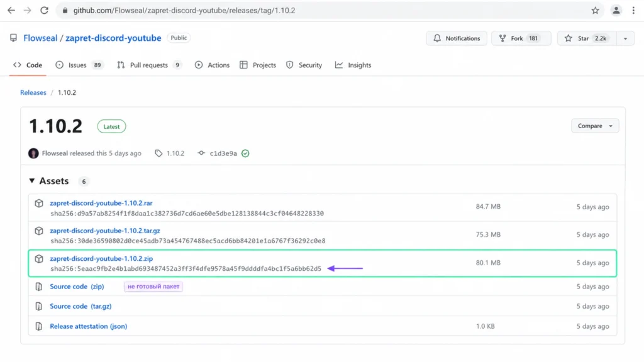This screenshot has height=362, width=644.
Task: Click "5 days ago" on Release attestation row
Action: click(592, 326)
